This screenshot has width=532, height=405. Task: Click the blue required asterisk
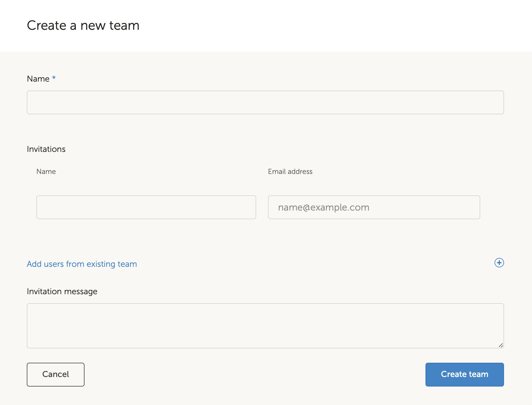(54, 78)
